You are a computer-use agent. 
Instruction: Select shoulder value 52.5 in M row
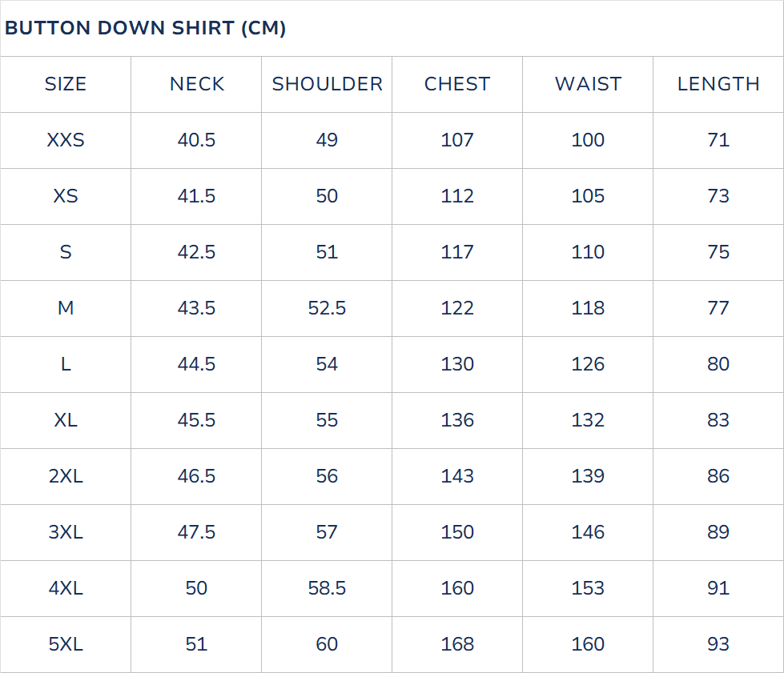(x=327, y=308)
